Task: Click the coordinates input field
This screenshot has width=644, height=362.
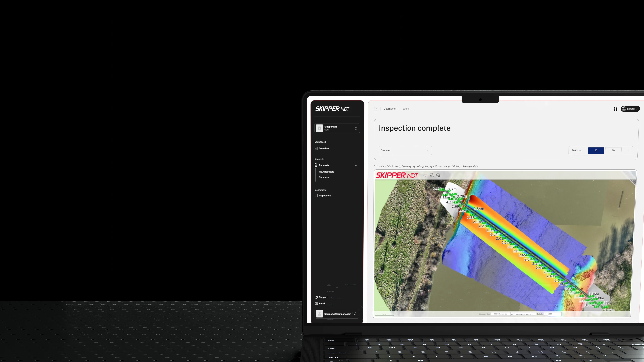Action: (x=500, y=314)
